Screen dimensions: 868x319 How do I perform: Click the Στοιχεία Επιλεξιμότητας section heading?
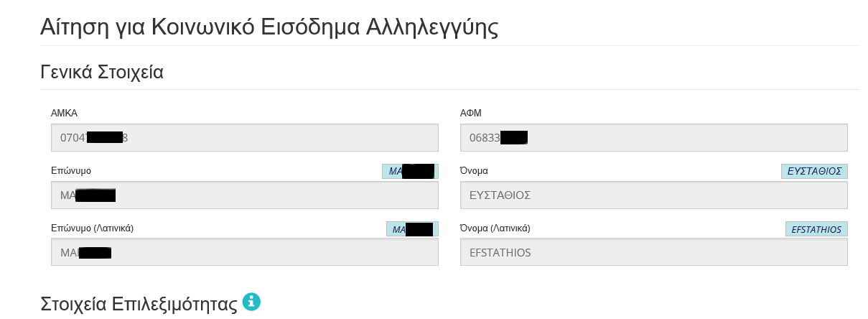point(139,304)
